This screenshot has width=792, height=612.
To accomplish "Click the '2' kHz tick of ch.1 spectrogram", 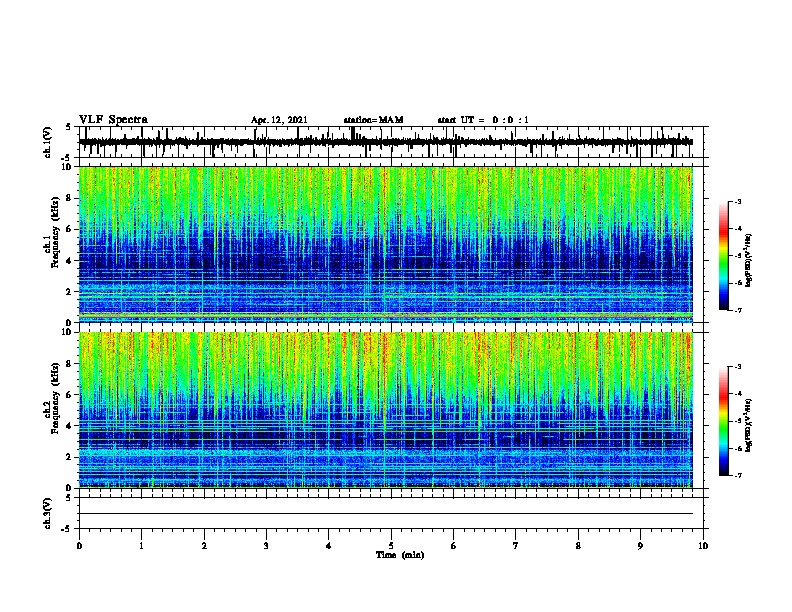I will click(x=70, y=292).
